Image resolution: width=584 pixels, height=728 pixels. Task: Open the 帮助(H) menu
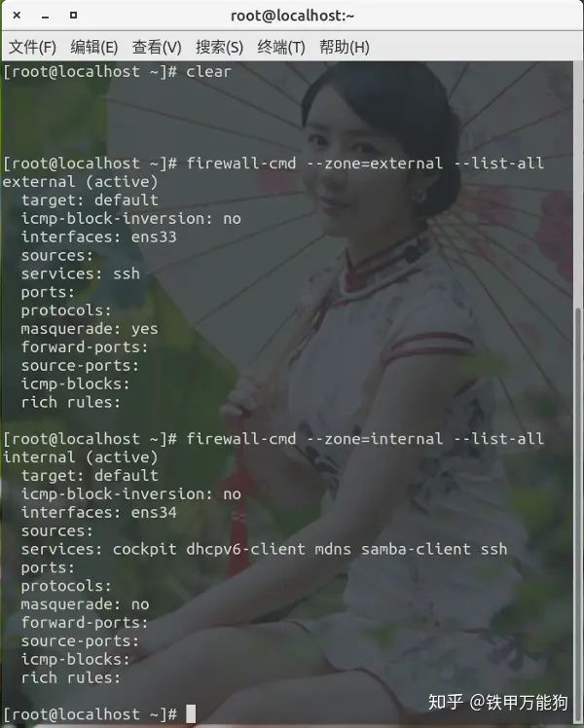pyautogui.click(x=344, y=48)
